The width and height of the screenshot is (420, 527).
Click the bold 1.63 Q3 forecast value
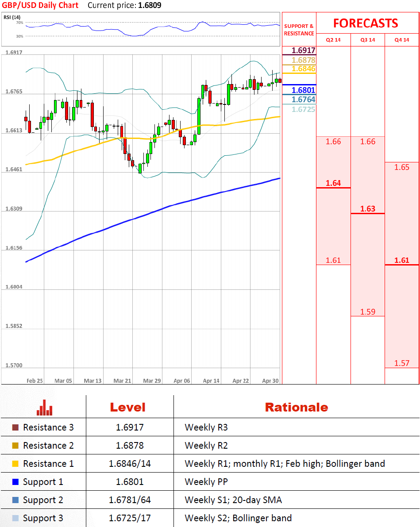point(367,209)
